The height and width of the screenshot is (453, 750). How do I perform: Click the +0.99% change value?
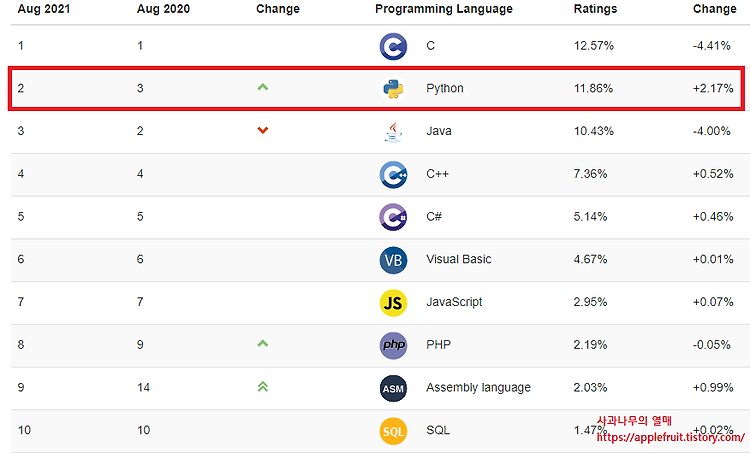(713, 387)
